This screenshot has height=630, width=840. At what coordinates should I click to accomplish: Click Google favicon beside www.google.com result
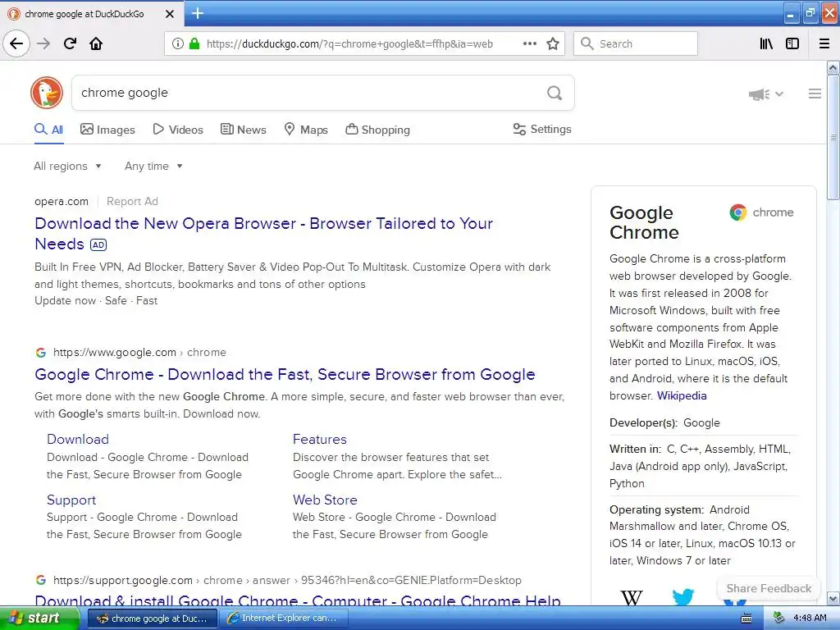(x=41, y=353)
